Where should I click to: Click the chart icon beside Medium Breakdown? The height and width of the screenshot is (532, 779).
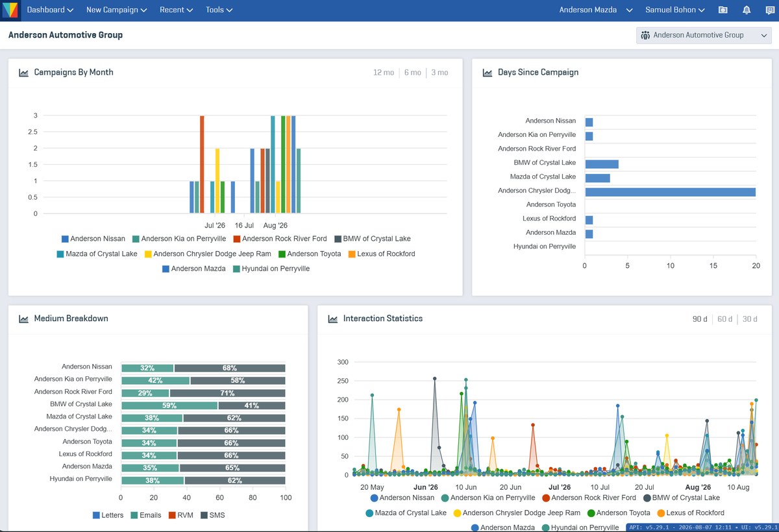[24, 319]
